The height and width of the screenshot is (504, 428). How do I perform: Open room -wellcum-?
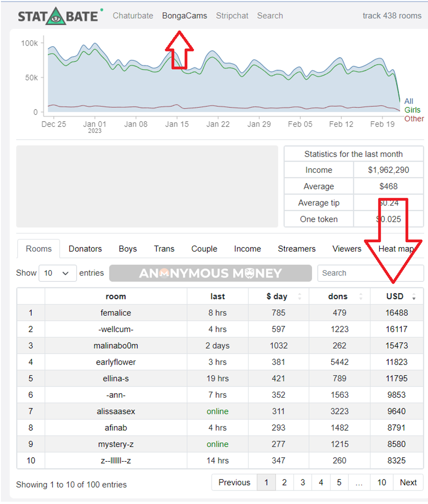click(116, 329)
